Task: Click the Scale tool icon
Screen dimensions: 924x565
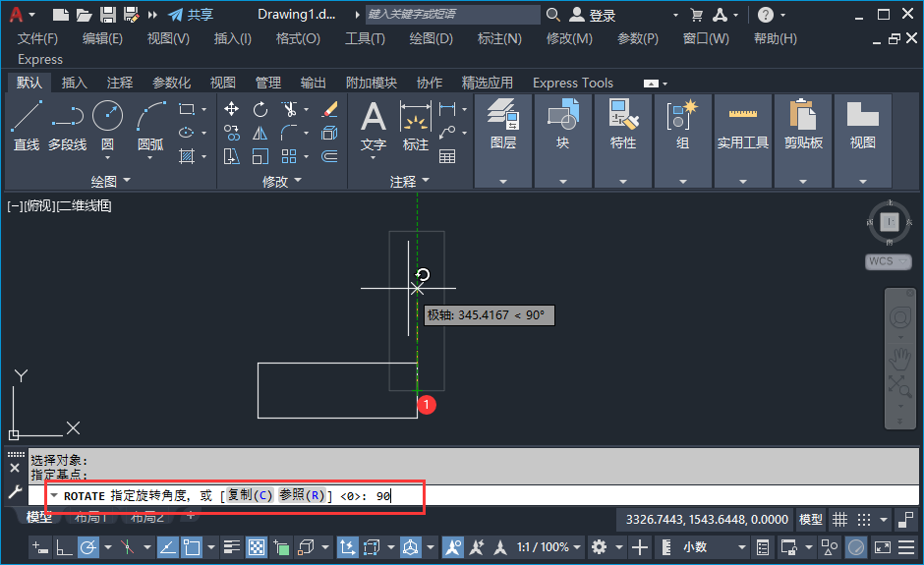Action: [x=260, y=156]
